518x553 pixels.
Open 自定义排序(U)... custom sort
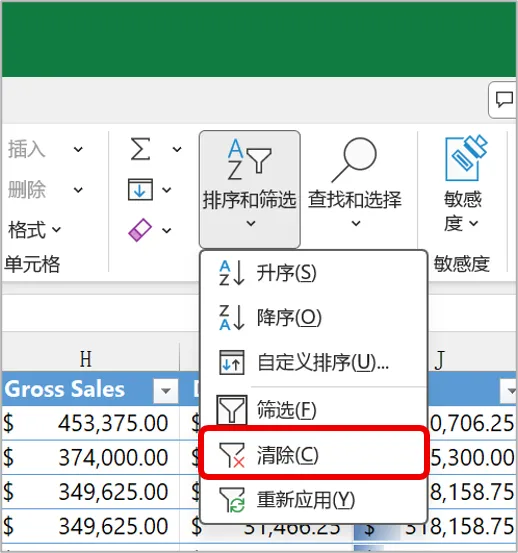tap(313, 362)
